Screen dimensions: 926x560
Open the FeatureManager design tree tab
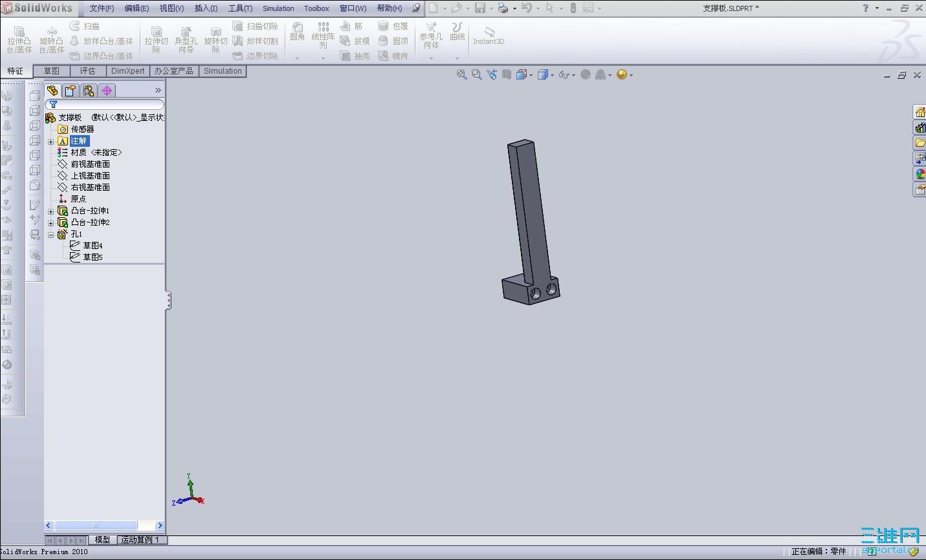click(x=52, y=91)
